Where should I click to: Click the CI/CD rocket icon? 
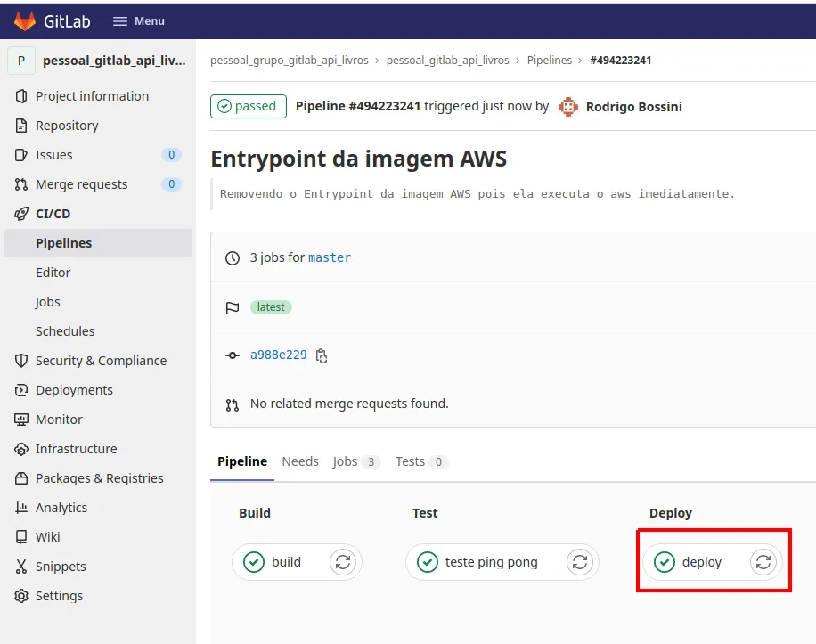[x=21, y=214]
